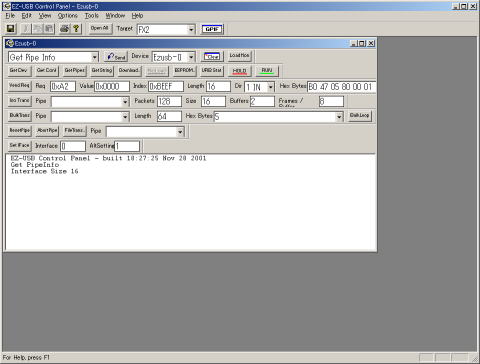Open the Options menu
480x364 pixels.
tap(68, 16)
